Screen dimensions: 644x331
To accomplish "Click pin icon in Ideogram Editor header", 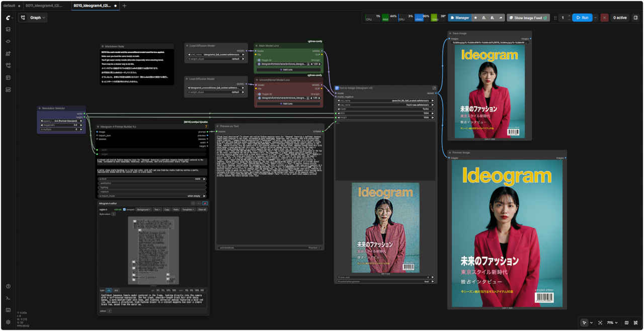I will click(205, 203).
